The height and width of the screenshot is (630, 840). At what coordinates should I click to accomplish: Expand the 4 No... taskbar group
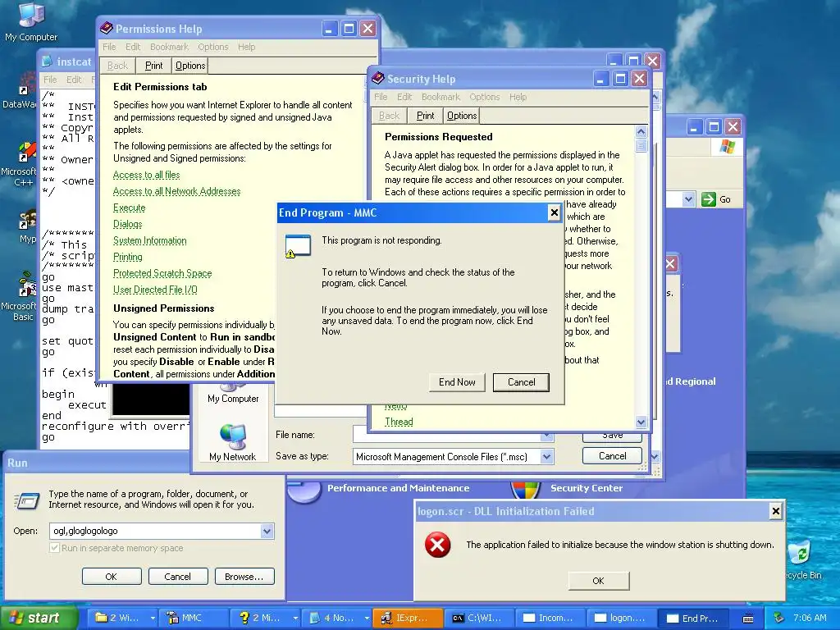(x=367, y=618)
